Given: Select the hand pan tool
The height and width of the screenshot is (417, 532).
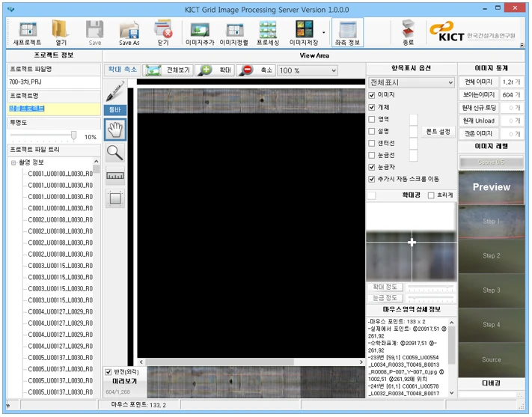Looking at the screenshot, I should [115, 130].
